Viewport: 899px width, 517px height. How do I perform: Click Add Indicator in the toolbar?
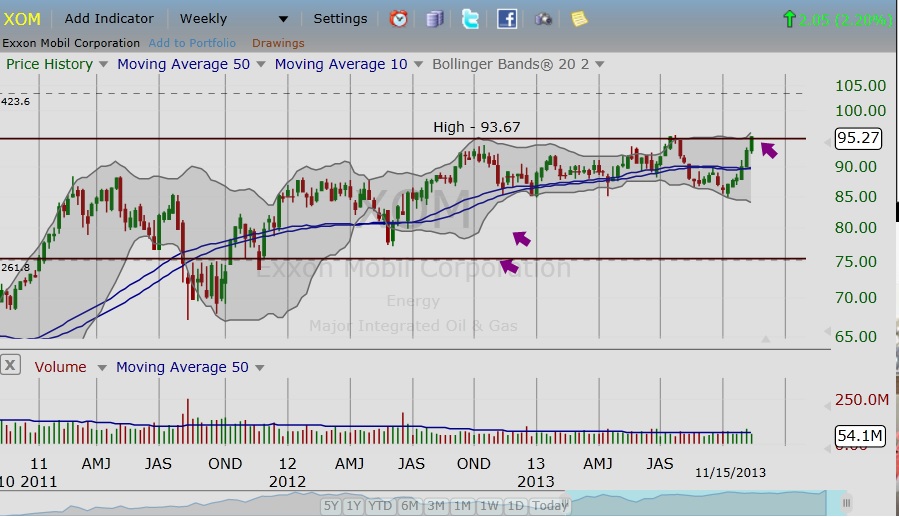coord(109,18)
